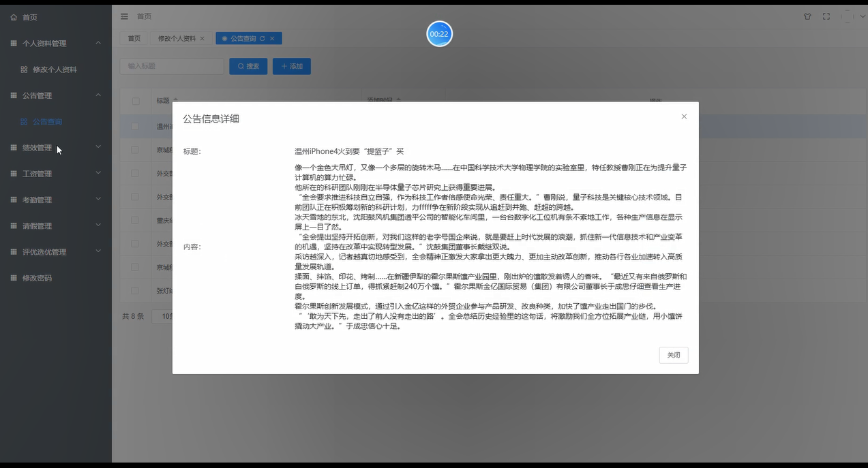Open the theme (shirt) icon in header
This screenshot has width=868, height=468.
[808, 16]
